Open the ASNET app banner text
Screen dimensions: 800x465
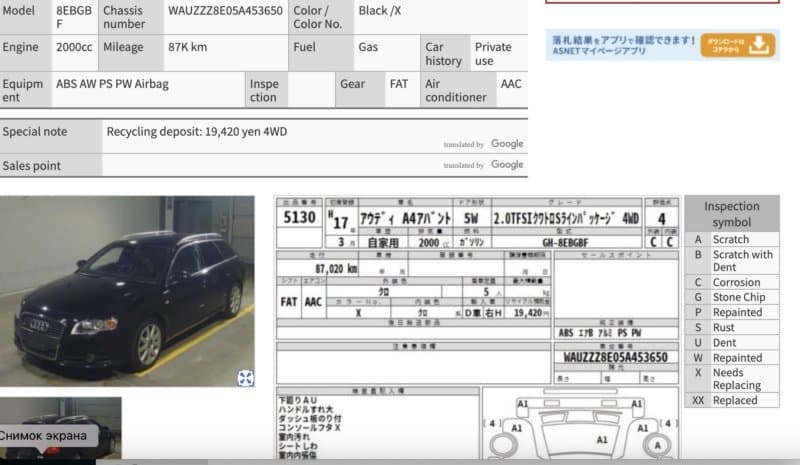[622, 45]
